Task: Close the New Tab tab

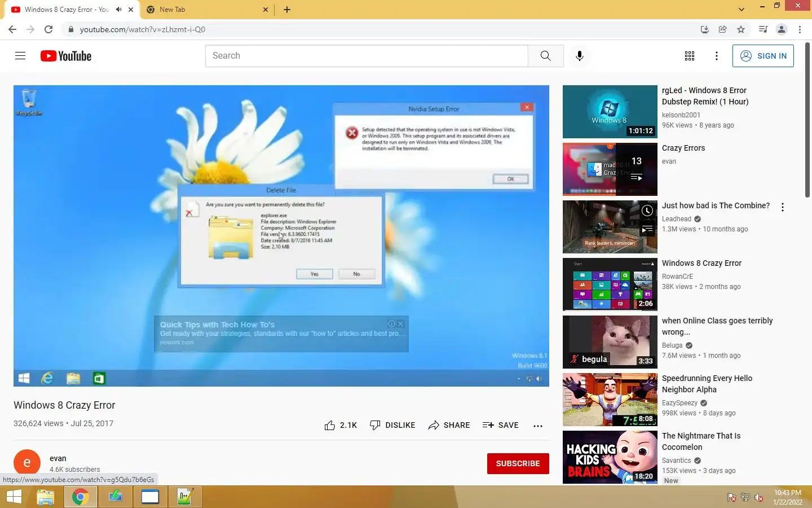Action: pyautogui.click(x=266, y=10)
